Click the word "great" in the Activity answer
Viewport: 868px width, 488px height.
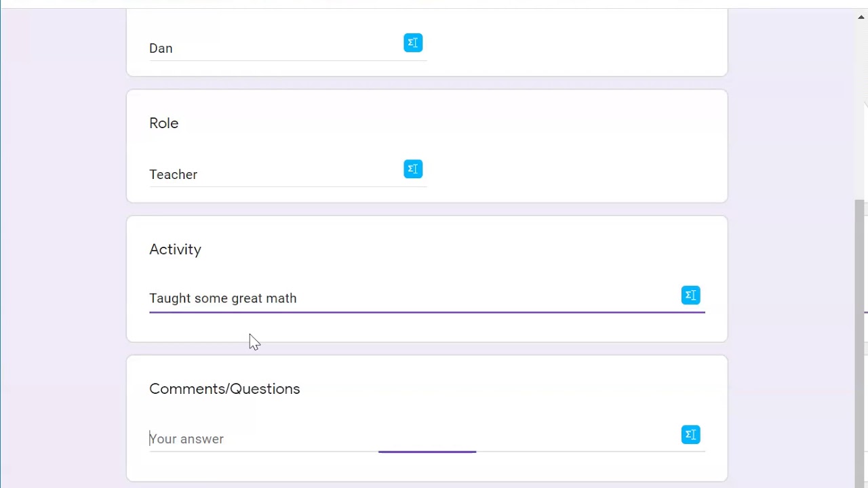(247, 298)
